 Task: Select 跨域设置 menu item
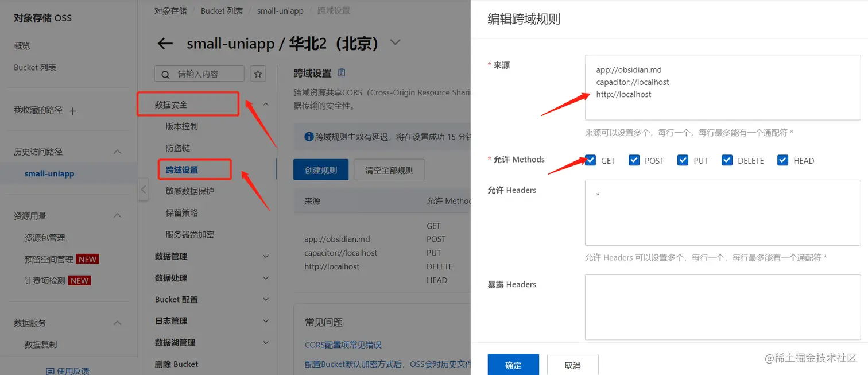(182, 170)
